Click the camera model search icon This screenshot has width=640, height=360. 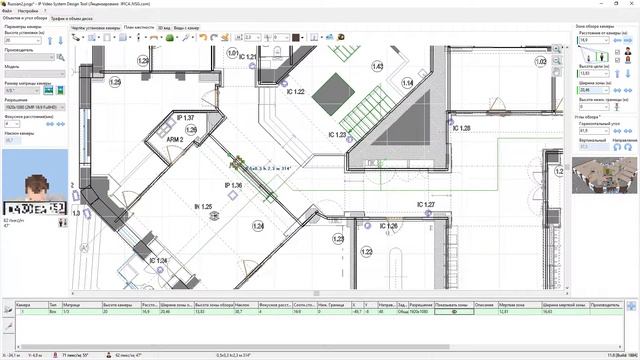(x=60, y=57)
